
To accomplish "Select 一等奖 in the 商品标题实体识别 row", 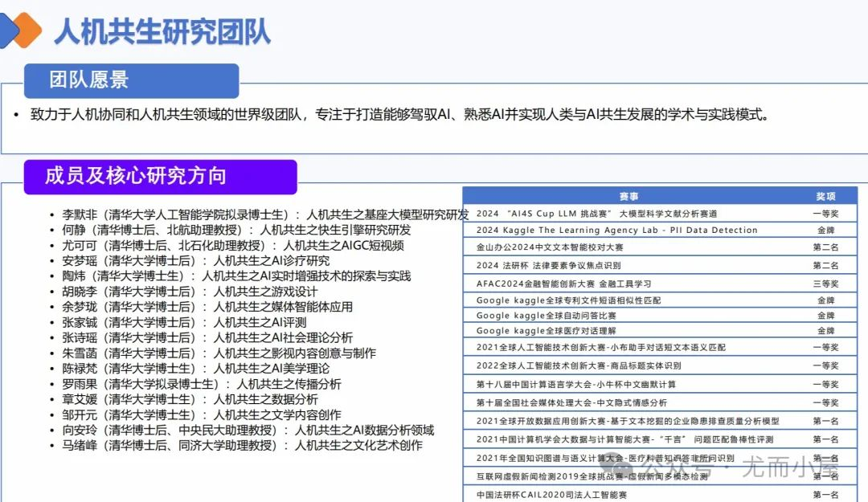I will pos(825,365).
